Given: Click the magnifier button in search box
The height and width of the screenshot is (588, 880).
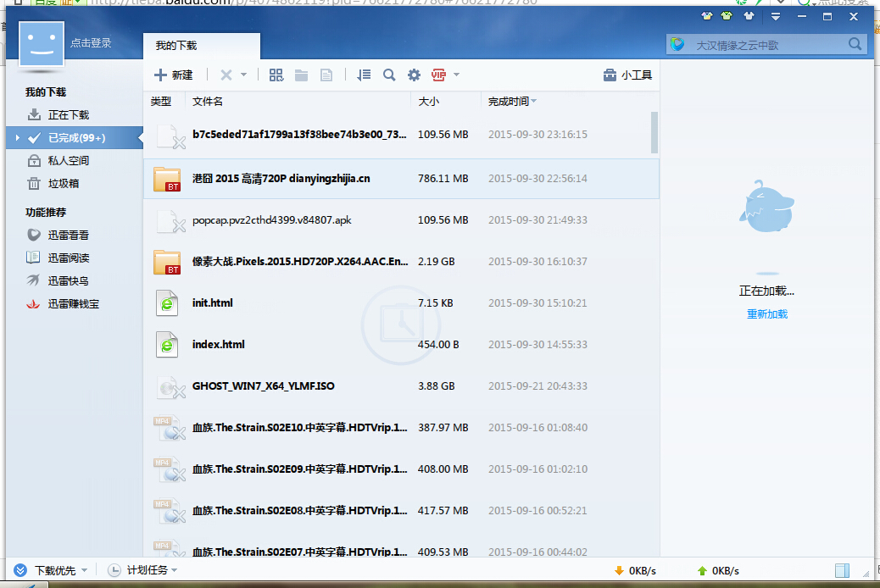Looking at the screenshot, I should pos(855,44).
